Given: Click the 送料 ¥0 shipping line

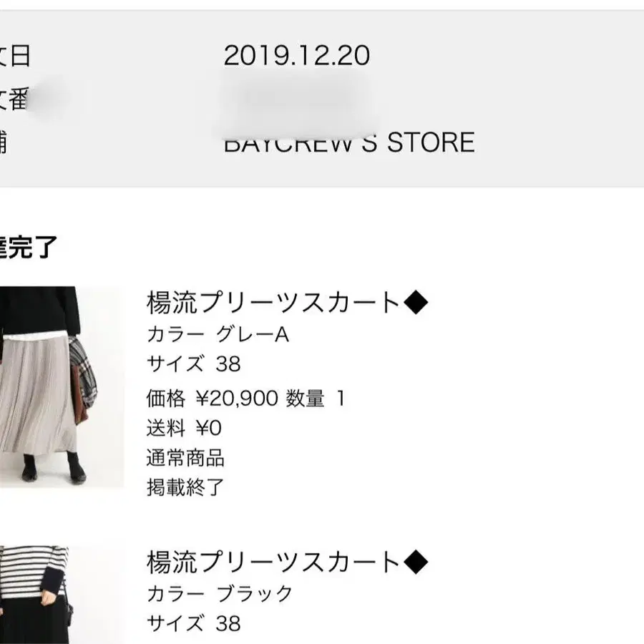Looking at the screenshot, I should 184,428.
